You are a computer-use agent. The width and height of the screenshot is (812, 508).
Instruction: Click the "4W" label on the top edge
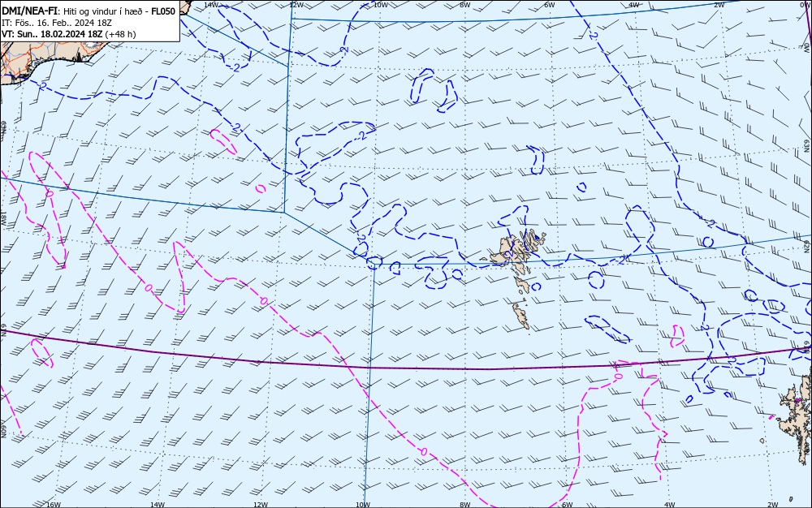click(x=634, y=5)
